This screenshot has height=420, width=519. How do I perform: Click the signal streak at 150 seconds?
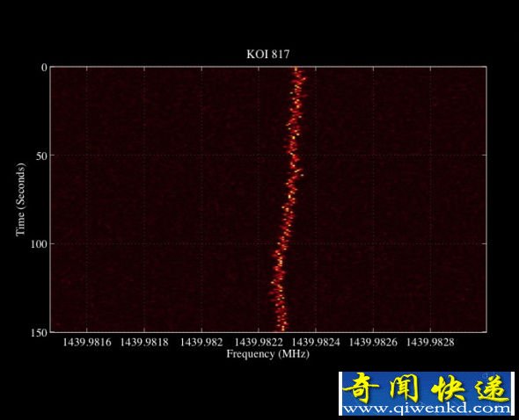(282, 329)
